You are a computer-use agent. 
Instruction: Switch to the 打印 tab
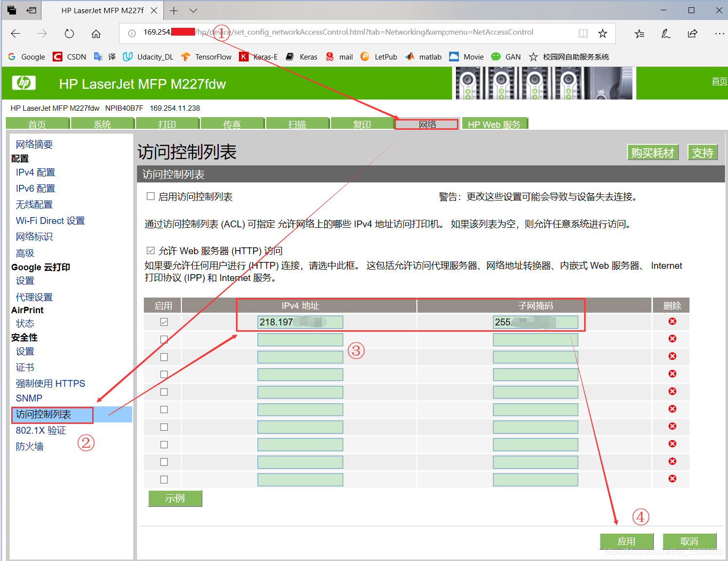pos(167,124)
